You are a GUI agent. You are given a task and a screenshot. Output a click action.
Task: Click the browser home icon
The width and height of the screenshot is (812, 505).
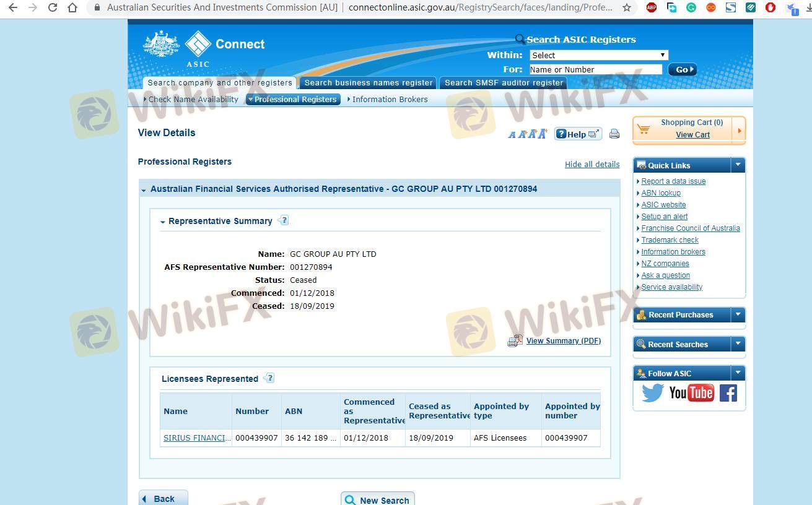[x=72, y=8]
